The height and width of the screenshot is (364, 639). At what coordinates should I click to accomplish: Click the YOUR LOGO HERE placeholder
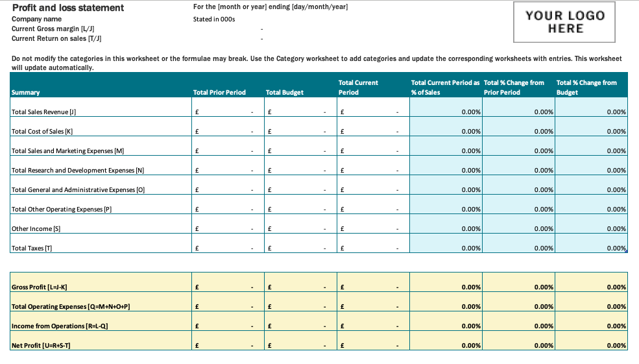pyautogui.click(x=564, y=22)
